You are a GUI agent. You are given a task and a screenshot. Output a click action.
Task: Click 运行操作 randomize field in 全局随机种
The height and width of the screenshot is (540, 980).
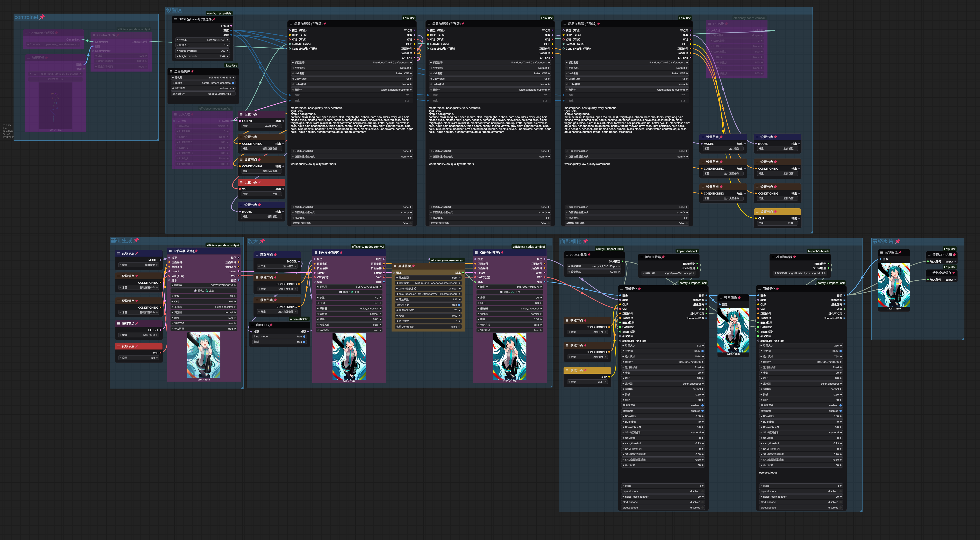click(x=203, y=88)
